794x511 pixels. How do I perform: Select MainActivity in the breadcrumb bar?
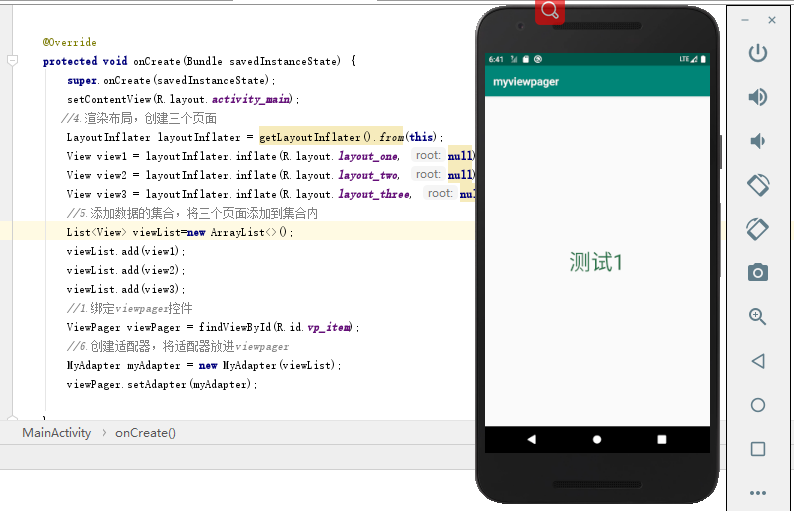(57, 433)
